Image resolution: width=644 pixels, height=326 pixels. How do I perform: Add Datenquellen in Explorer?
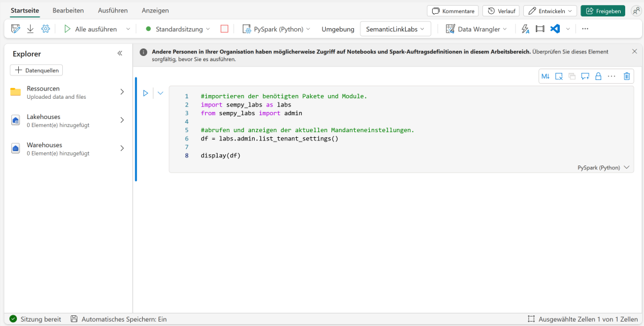[36, 70]
